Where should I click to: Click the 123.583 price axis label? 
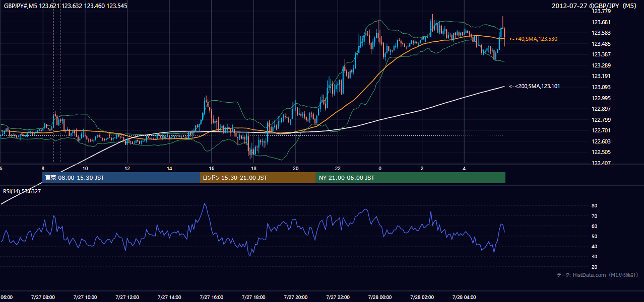pyautogui.click(x=601, y=33)
